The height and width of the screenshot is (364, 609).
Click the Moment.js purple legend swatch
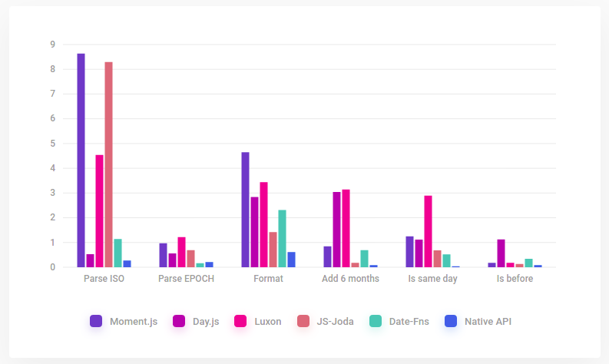96,321
